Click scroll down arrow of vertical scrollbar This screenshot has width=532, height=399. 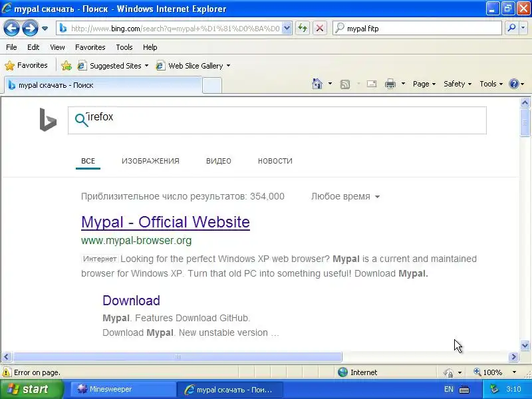[x=525, y=345]
